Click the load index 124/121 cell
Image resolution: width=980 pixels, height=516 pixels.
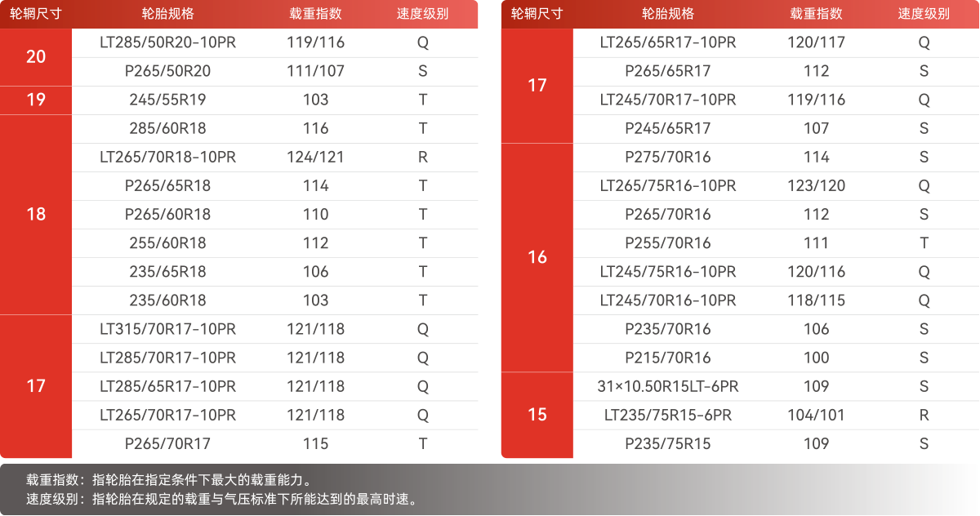pyautogui.click(x=315, y=157)
